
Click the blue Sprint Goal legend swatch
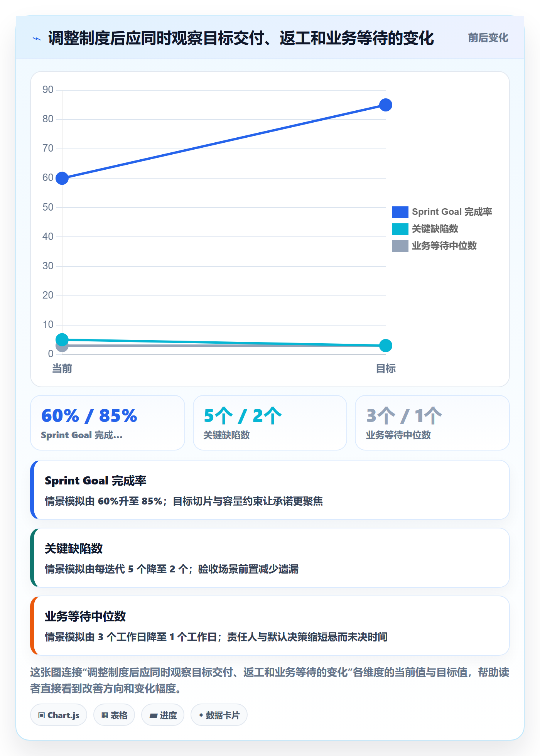[400, 212]
